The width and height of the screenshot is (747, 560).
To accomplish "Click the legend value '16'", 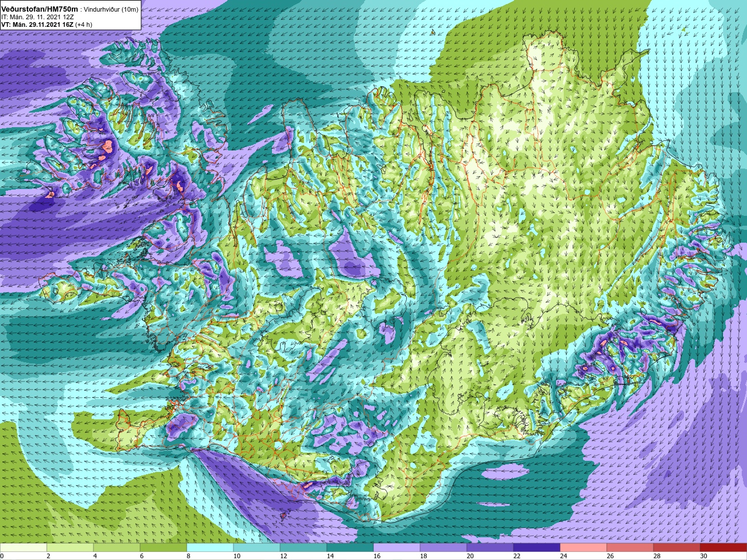I will 377,556.
